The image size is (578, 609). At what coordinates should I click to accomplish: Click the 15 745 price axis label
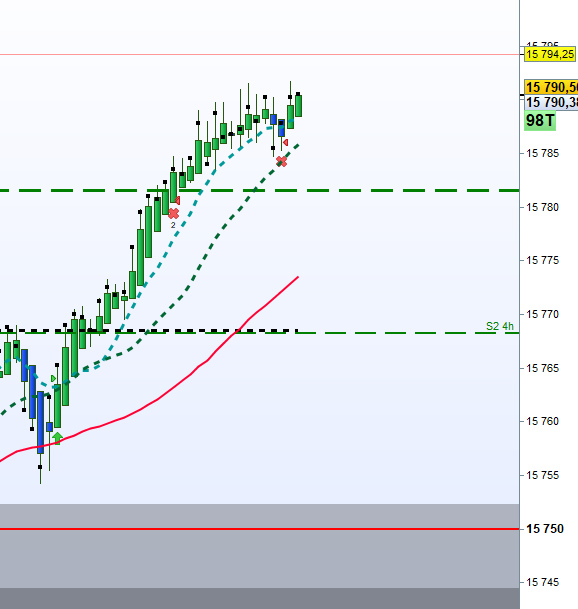click(542, 582)
